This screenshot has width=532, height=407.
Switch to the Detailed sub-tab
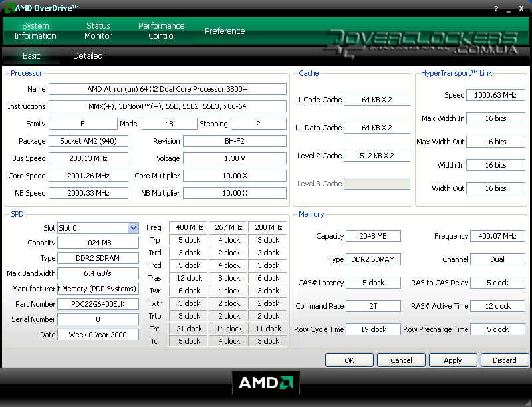click(x=88, y=56)
